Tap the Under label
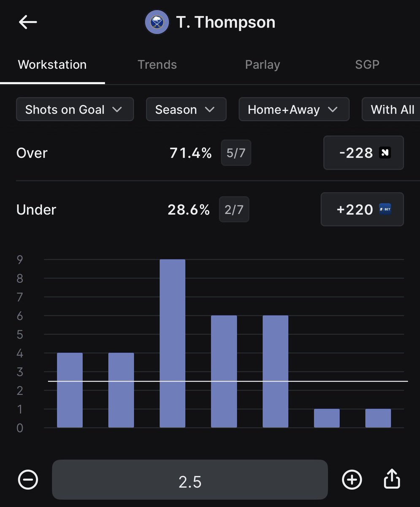Viewport: 420px width, 507px height. pos(36,209)
